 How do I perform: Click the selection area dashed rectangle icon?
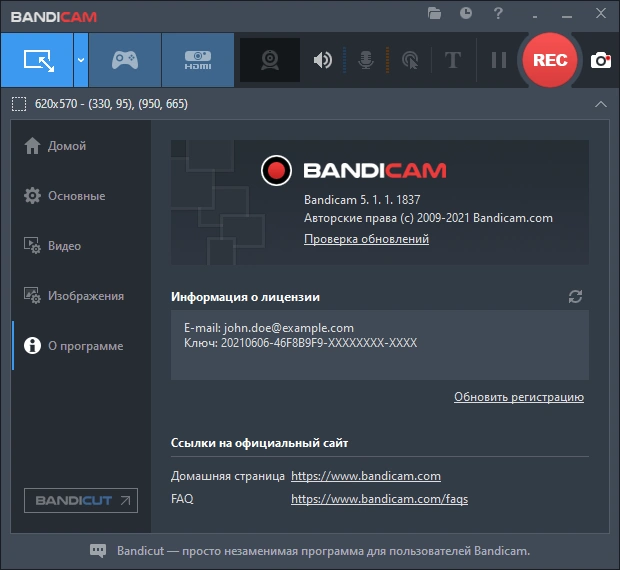(x=19, y=104)
